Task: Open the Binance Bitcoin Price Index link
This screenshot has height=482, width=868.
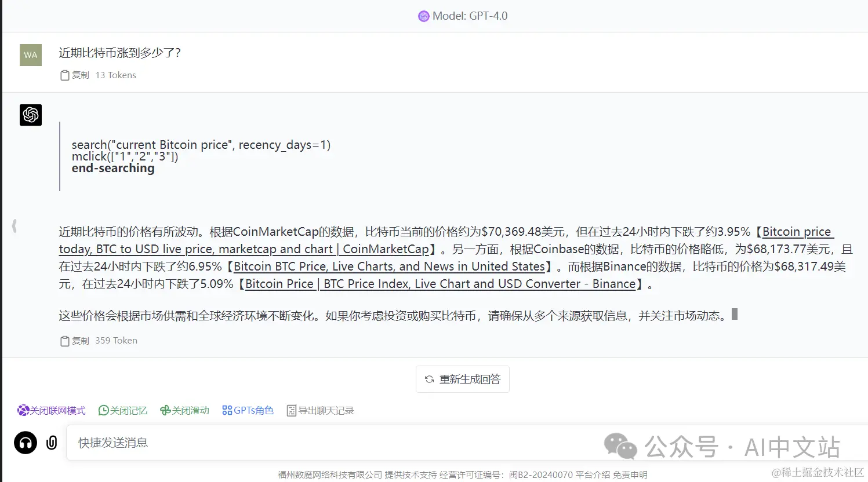Action: click(x=441, y=284)
